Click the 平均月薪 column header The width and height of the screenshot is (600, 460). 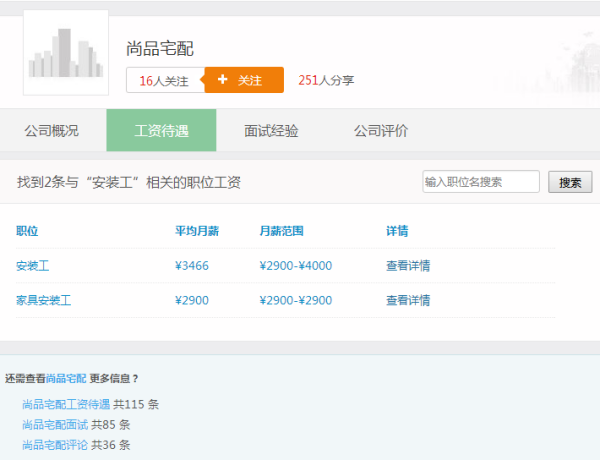coord(197,231)
